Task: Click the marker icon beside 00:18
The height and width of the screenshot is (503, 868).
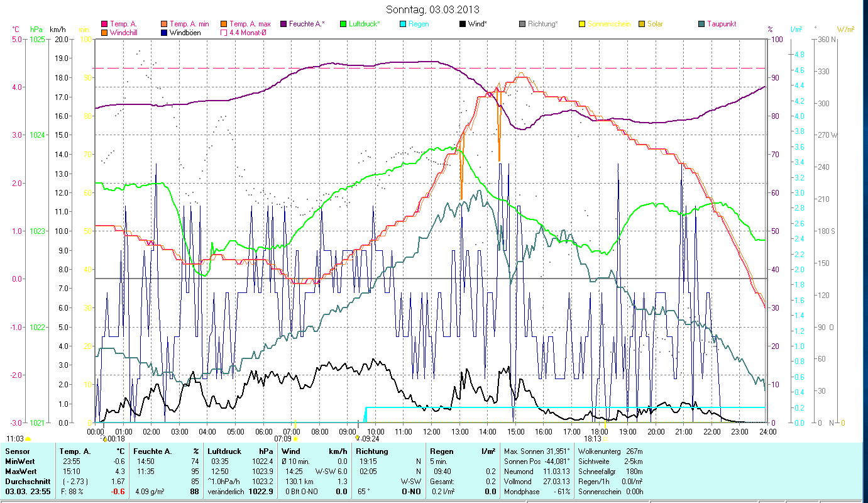Action: pos(104,438)
